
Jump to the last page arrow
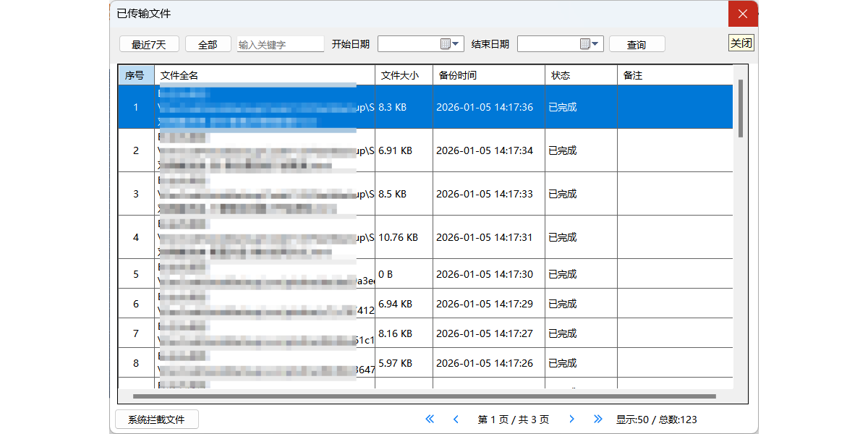598,419
